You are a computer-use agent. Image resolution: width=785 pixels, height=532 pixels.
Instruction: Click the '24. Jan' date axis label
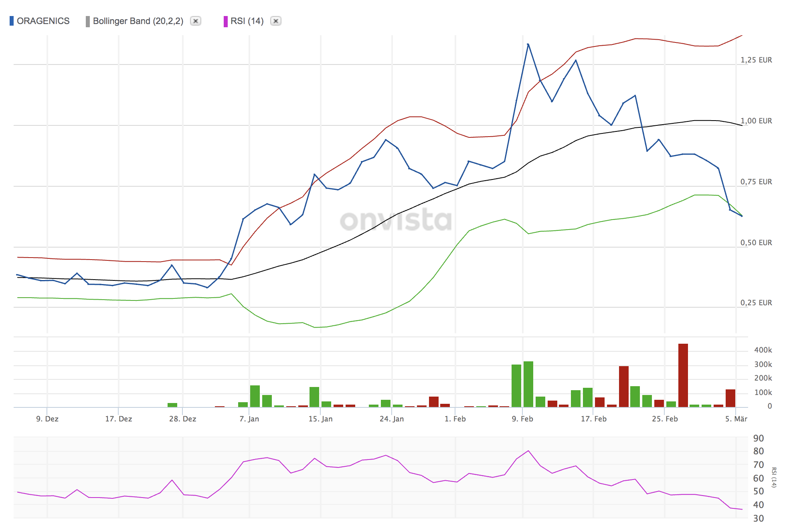tap(392, 419)
